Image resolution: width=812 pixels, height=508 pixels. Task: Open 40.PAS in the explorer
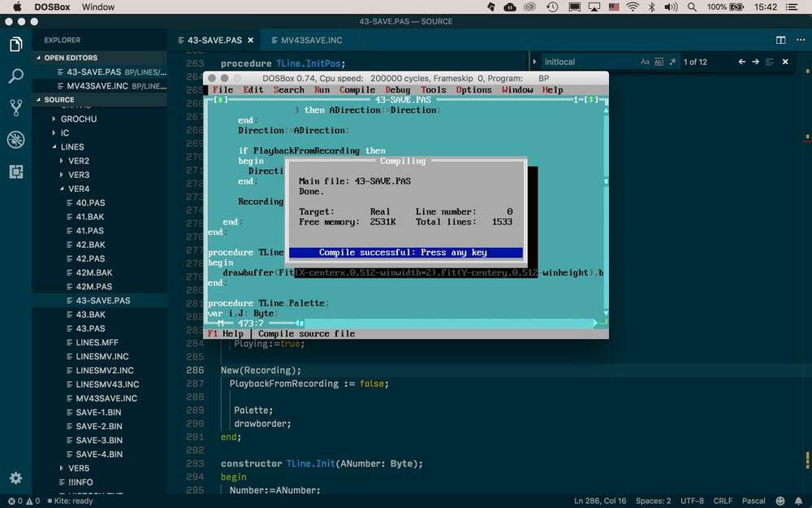(x=100, y=202)
